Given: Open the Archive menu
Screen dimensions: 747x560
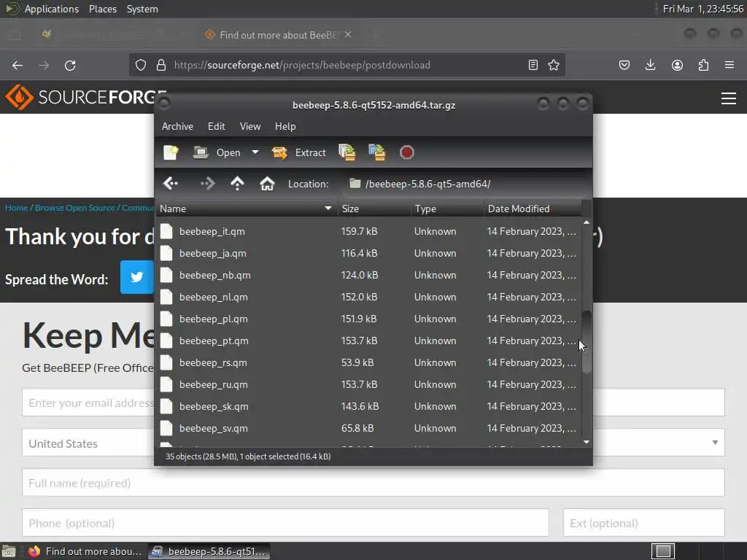Looking at the screenshot, I should coord(177,126).
